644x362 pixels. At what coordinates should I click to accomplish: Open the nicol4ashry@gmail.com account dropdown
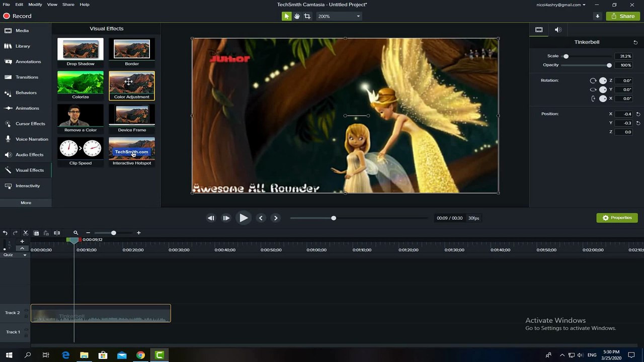point(561,5)
